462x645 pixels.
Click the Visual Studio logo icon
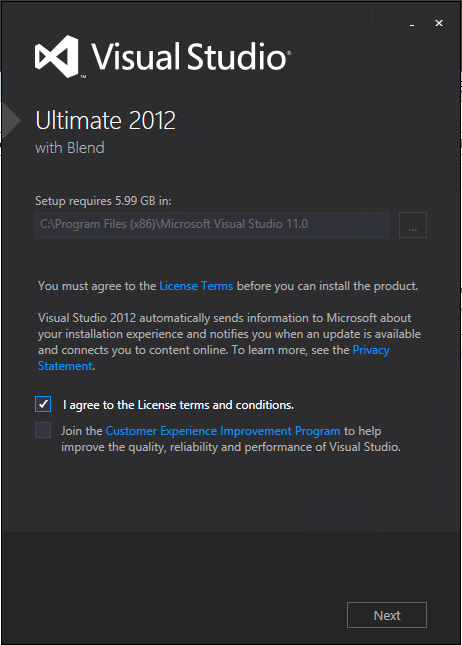(56, 56)
